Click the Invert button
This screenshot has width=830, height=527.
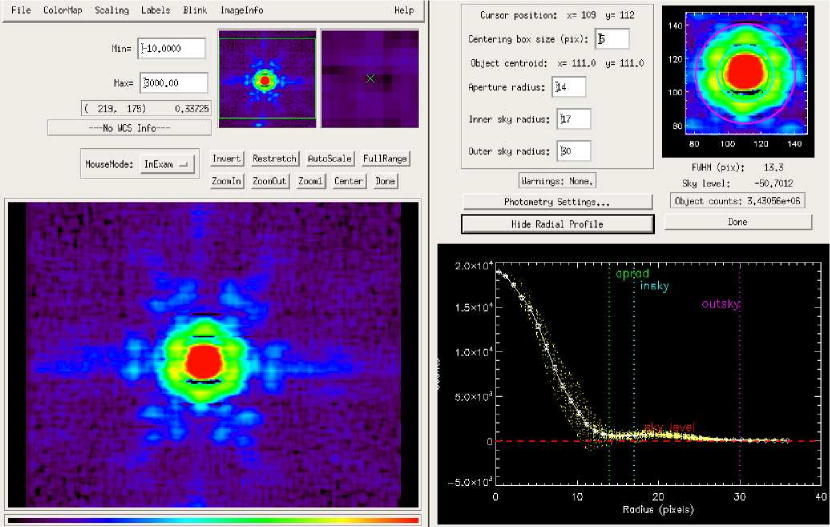(227, 159)
